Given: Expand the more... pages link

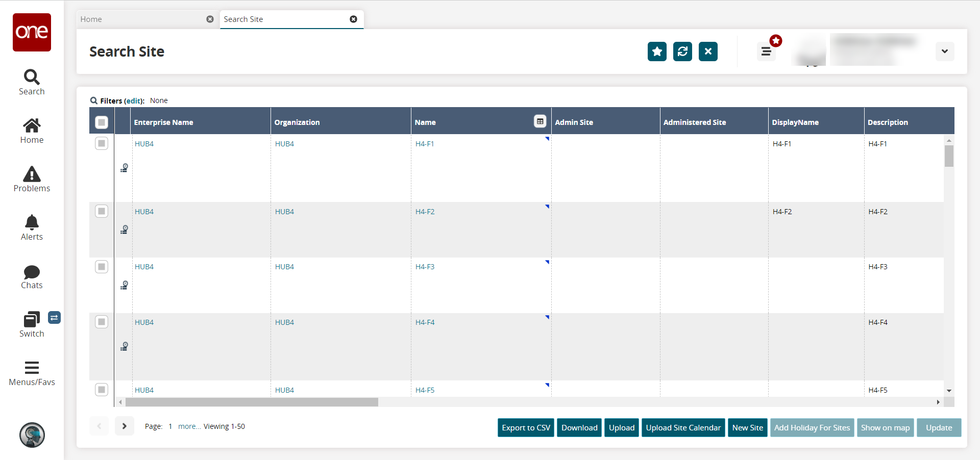Looking at the screenshot, I should pyautogui.click(x=189, y=426).
